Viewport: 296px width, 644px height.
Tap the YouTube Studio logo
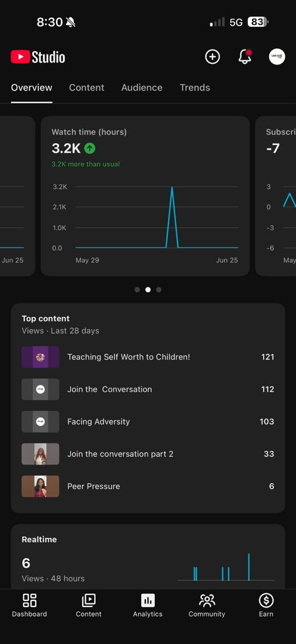38,57
